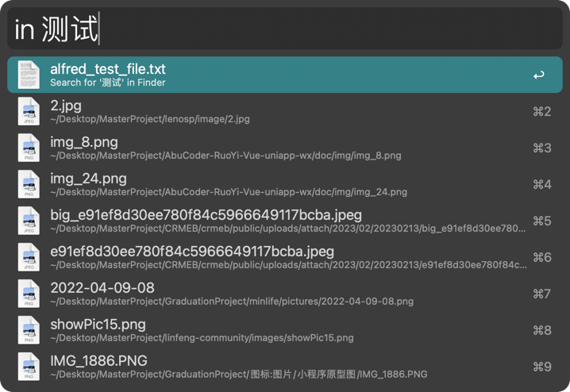Open the showPic15.png result
Image resolution: width=570 pixels, height=392 pixels.
98,324
